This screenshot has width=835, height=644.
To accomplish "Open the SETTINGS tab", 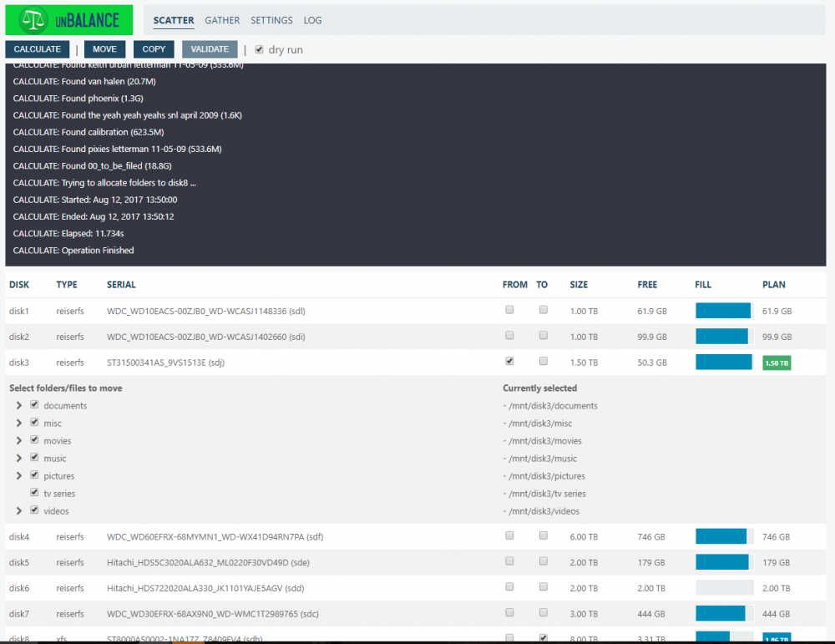I will [x=271, y=20].
